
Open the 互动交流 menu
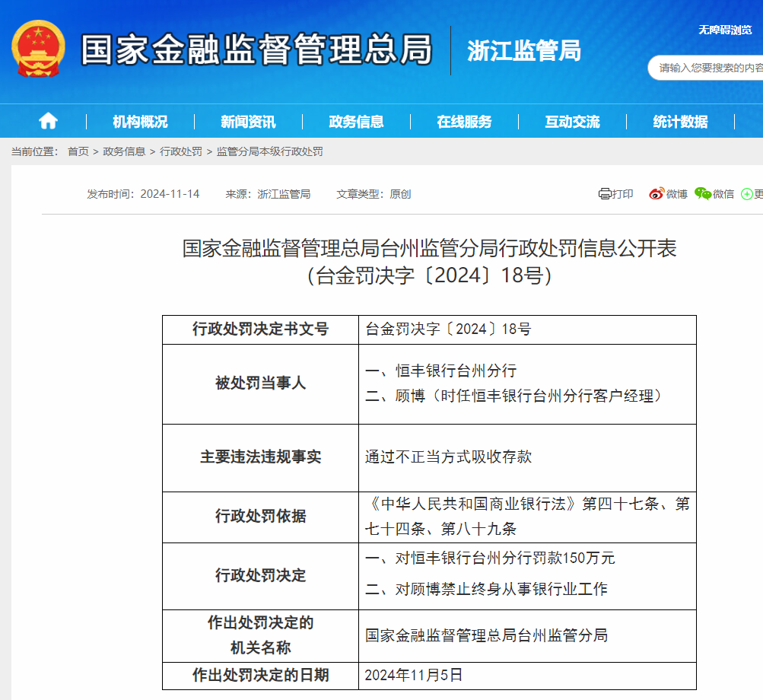[x=572, y=121]
